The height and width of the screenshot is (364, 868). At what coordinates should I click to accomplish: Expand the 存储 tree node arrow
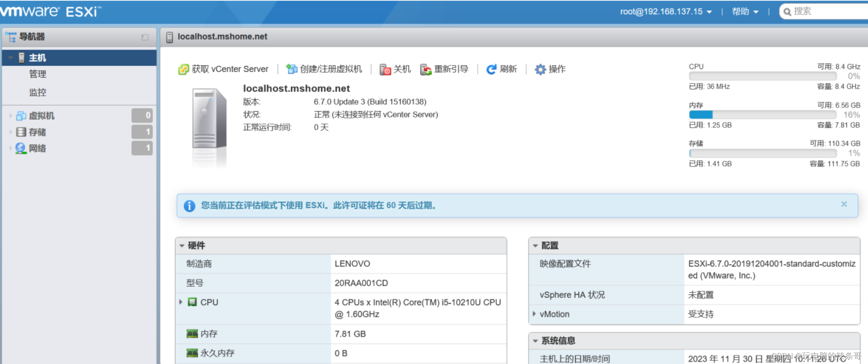click(11, 132)
